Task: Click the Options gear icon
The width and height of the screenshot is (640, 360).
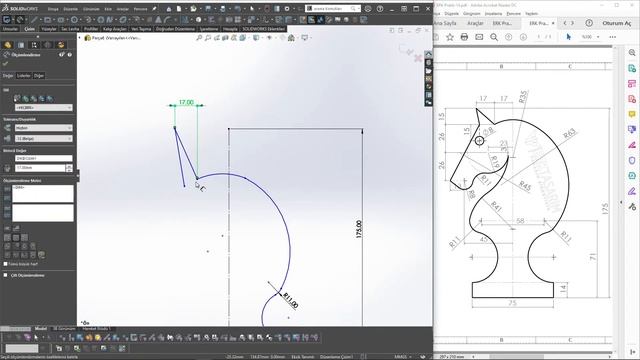Action: click(287, 9)
